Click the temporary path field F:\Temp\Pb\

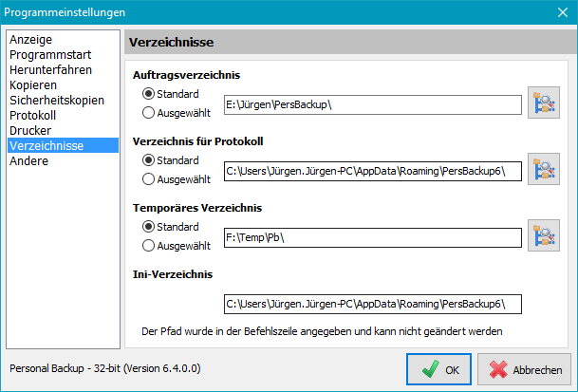pyautogui.click(x=373, y=237)
